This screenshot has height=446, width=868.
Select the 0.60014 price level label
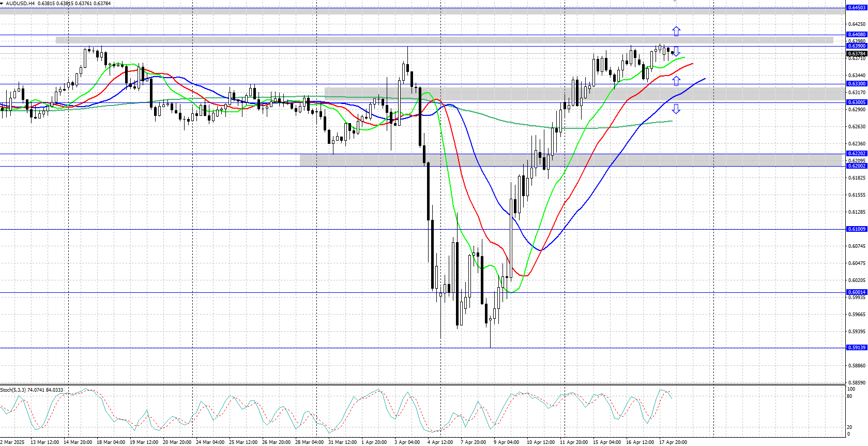(856, 292)
